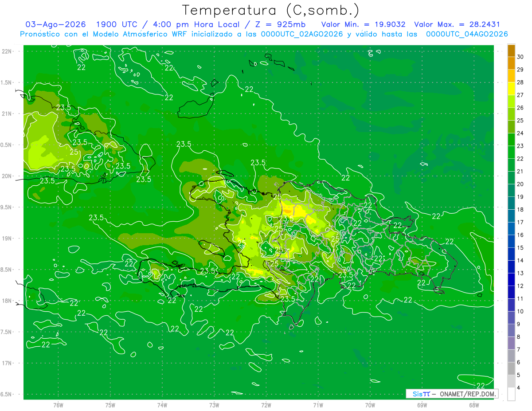Click the "70W" longitude label

click(x=370, y=405)
